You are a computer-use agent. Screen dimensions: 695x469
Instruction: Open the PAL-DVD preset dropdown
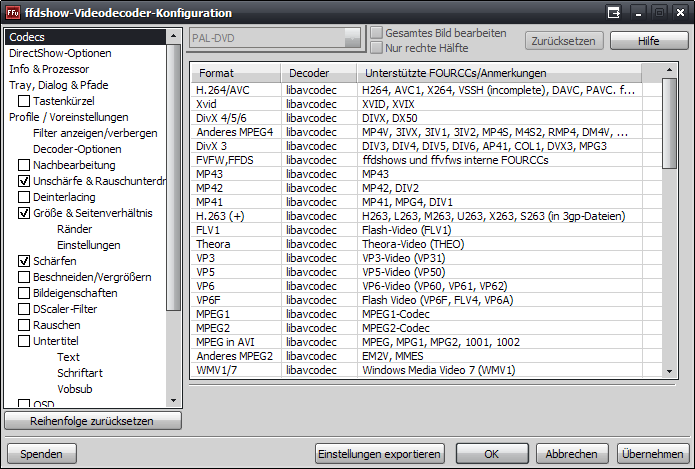click(353, 38)
